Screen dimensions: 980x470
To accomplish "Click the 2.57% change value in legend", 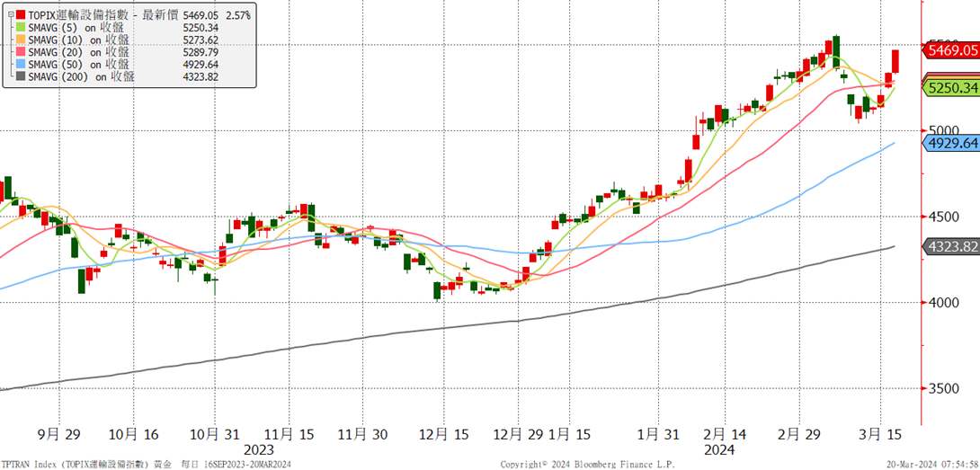I will [239, 14].
